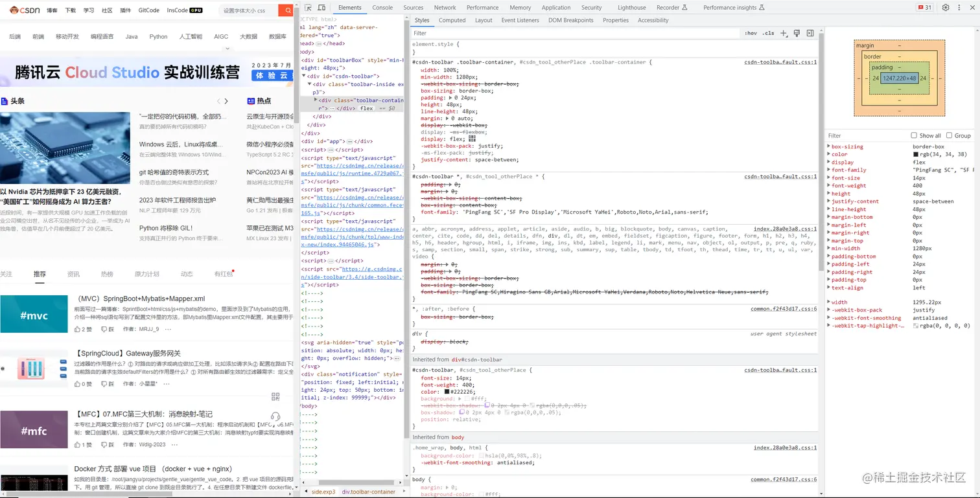Like the SpringBoot+Mybatis article (2 赞)
Viewport: 980px width, 498px height.
[83, 329]
